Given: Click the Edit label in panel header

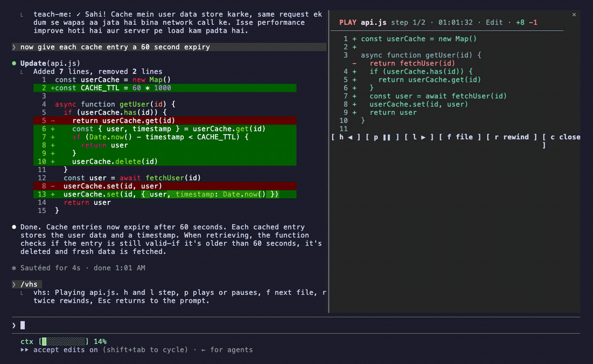Looking at the screenshot, I should click(x=494, y=22).
